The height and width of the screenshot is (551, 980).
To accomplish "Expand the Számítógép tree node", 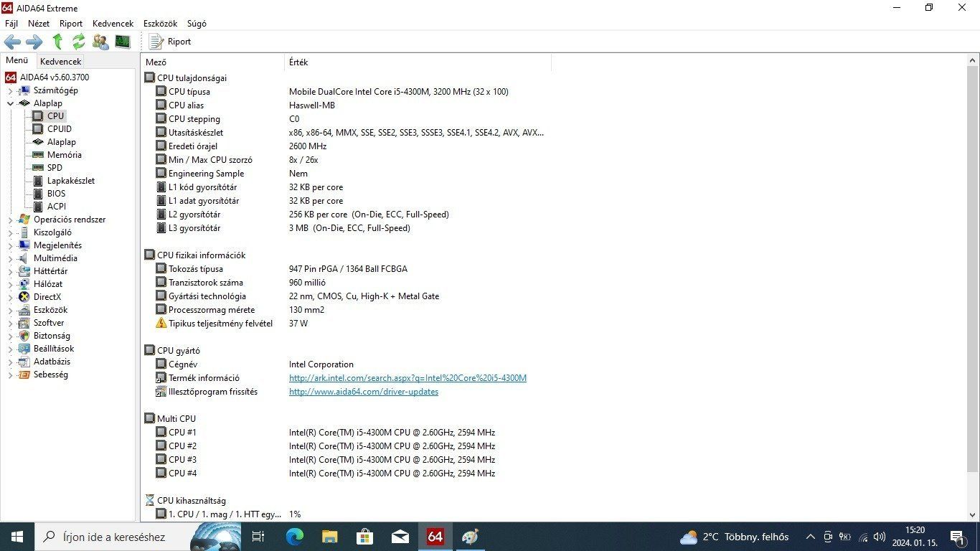I will point(10,90).
